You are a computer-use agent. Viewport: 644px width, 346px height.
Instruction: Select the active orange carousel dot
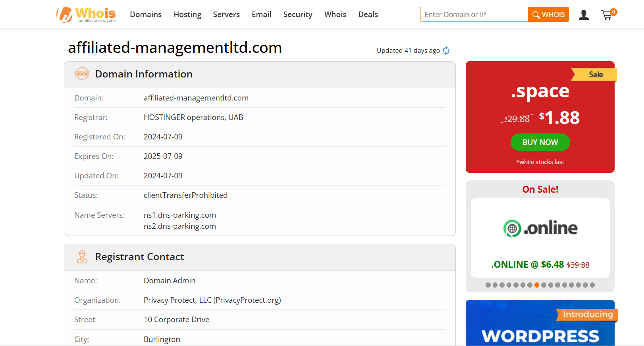click(537, 285)
